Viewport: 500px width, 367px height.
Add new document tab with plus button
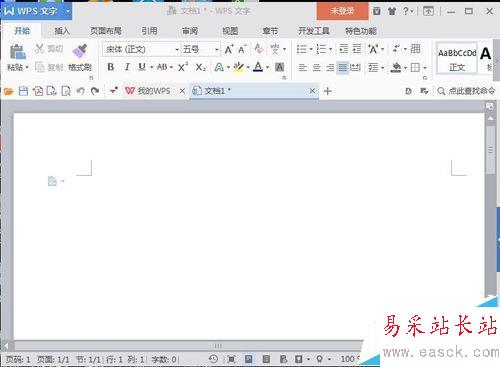tap(327, 91)
